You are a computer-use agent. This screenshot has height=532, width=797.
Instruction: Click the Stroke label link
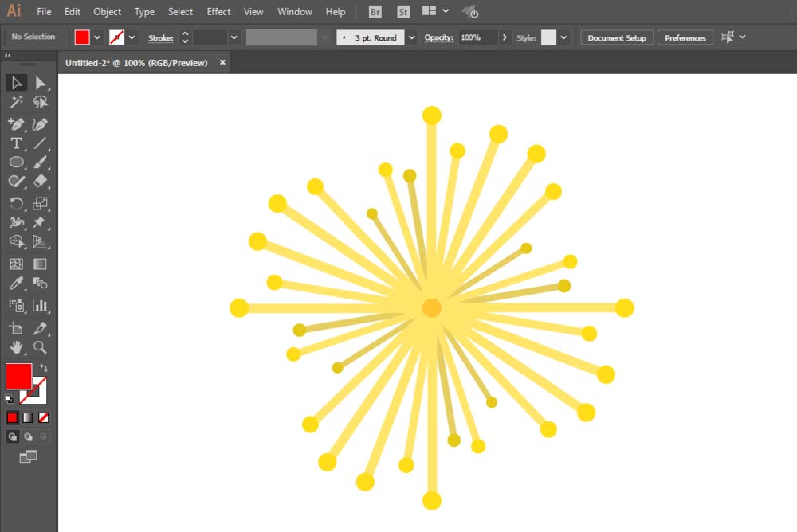(x=161, y=38)
